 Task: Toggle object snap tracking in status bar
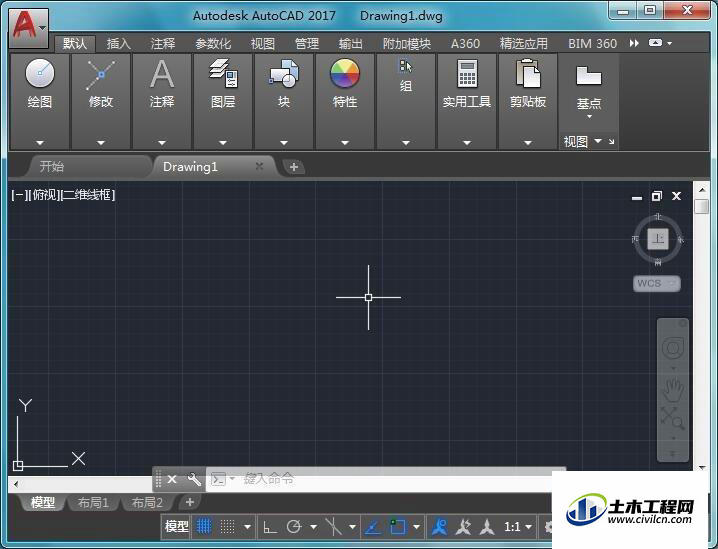click(x=373, y=527)
